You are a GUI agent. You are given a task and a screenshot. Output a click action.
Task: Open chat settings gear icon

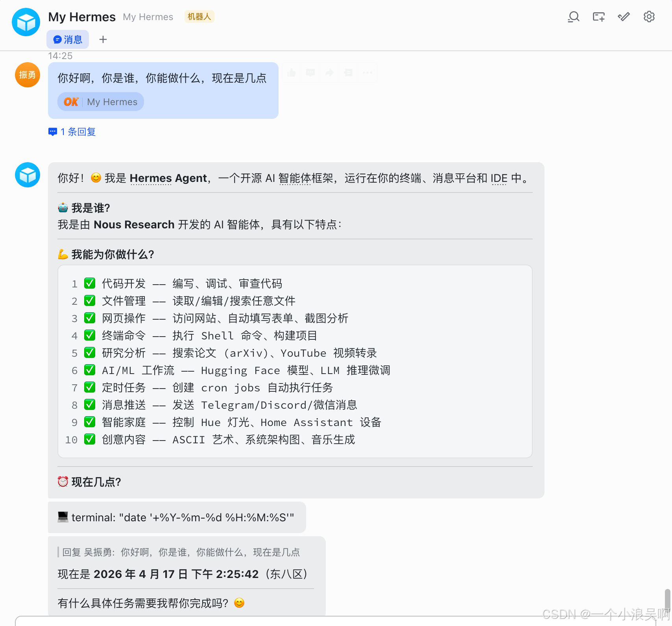pyautogui.click(x=649, y=17)
